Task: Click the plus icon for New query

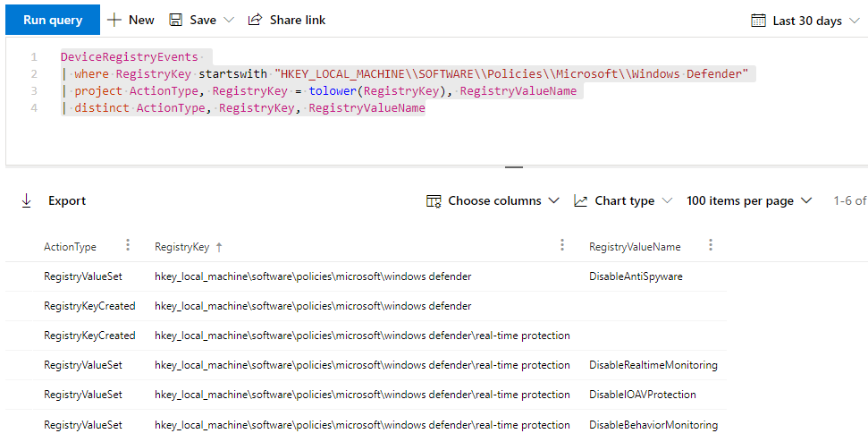Action: 114,20
